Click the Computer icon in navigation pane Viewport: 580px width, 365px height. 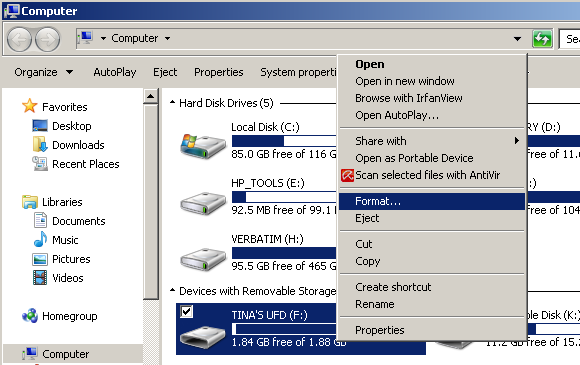(x=30, y=354)
